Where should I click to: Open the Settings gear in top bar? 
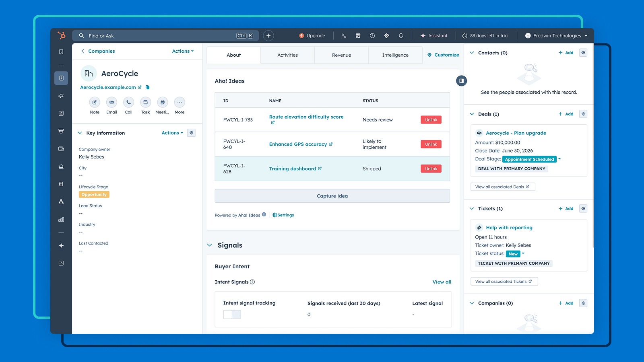[x=386, y=36]
